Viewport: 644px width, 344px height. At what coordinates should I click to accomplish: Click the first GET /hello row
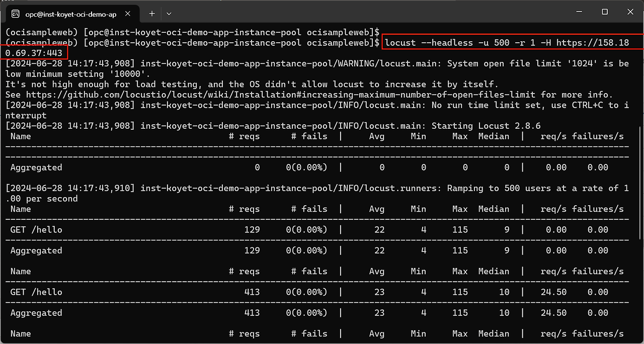[36, 230]
